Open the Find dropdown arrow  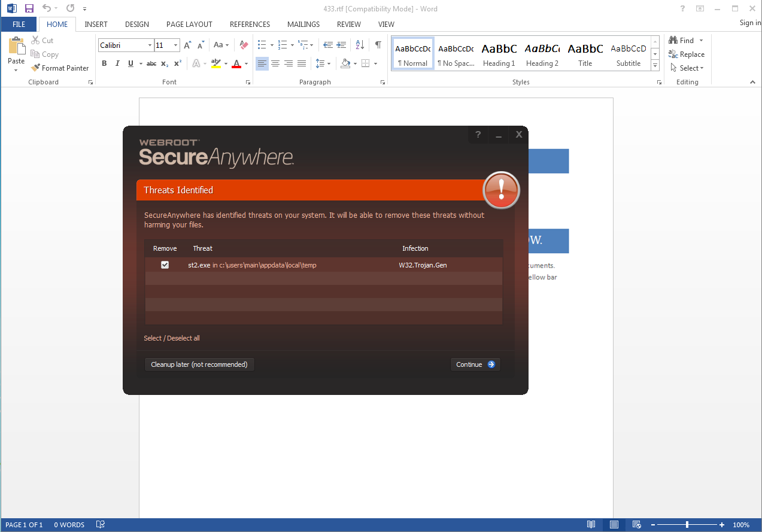coord(702,41)
